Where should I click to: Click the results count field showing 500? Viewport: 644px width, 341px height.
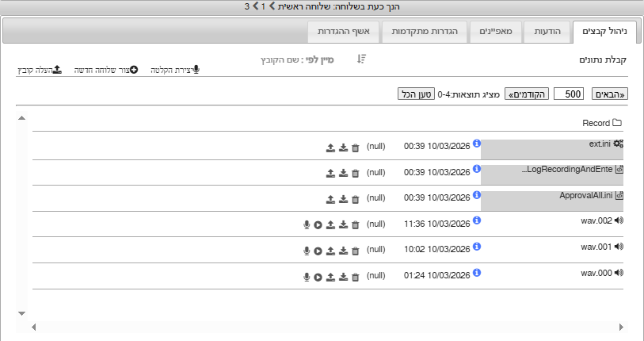(570, 94)
